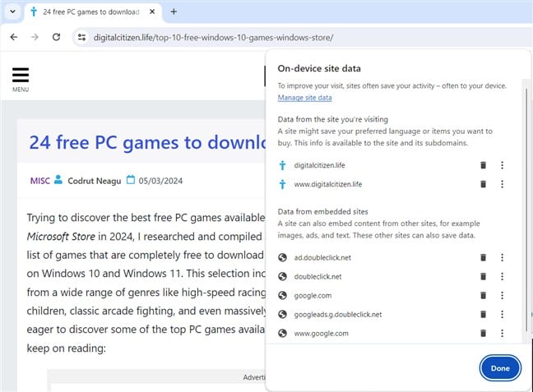
Task: Open the hamburger MENU on the page
Action: coord(21,80)
